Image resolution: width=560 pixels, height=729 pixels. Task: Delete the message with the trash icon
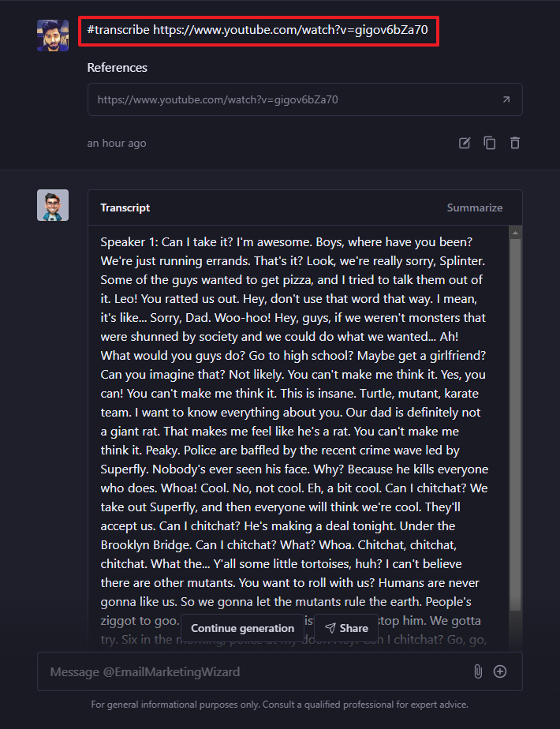(515, 143)
